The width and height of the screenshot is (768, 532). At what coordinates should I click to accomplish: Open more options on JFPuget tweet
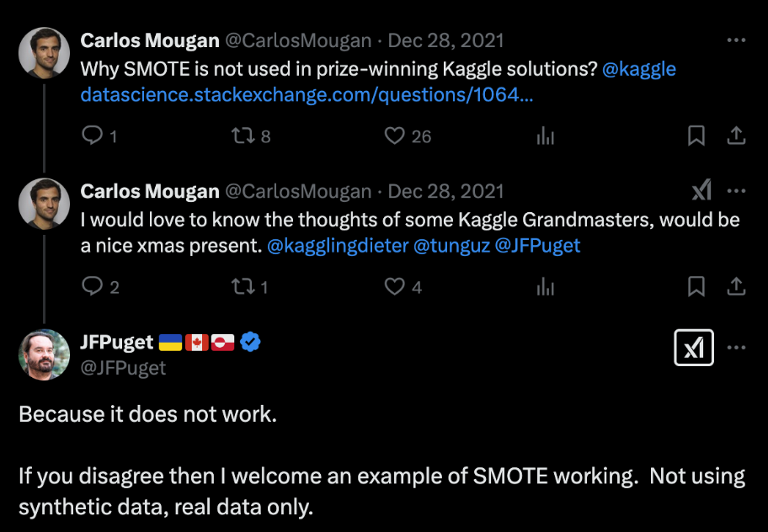736,348
